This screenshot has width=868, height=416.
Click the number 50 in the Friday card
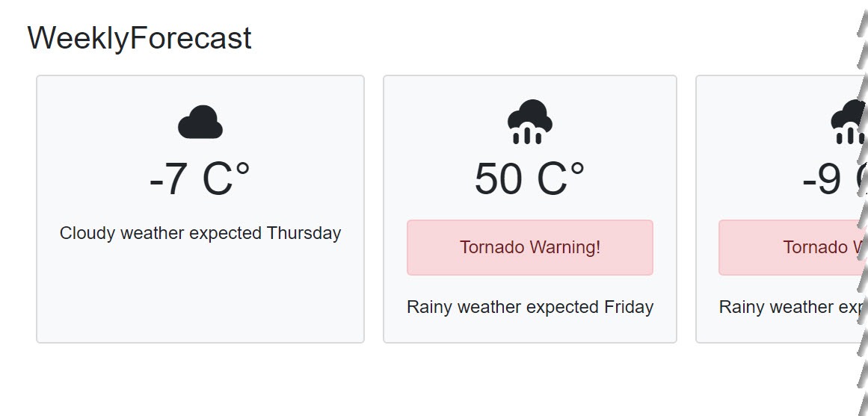[498, 179]
